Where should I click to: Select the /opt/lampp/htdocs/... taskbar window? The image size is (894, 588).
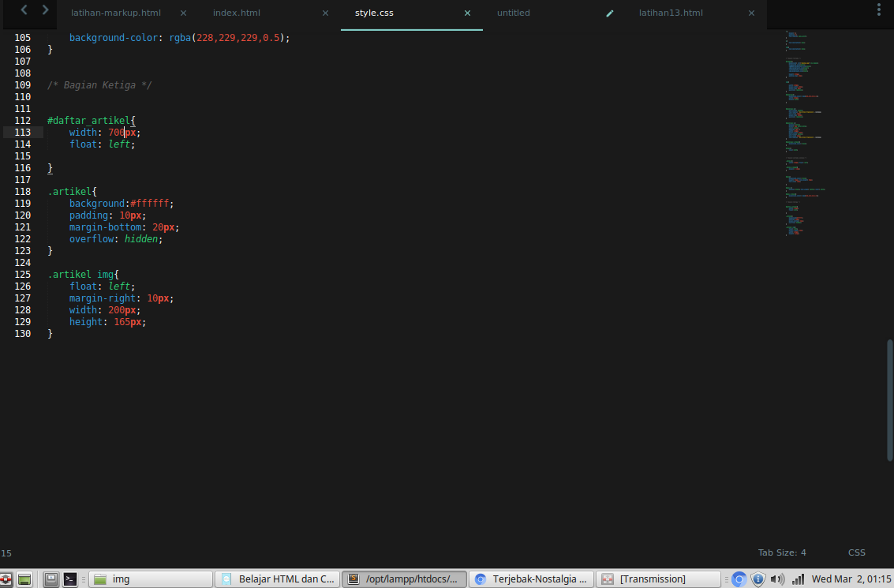click(405, 579)
